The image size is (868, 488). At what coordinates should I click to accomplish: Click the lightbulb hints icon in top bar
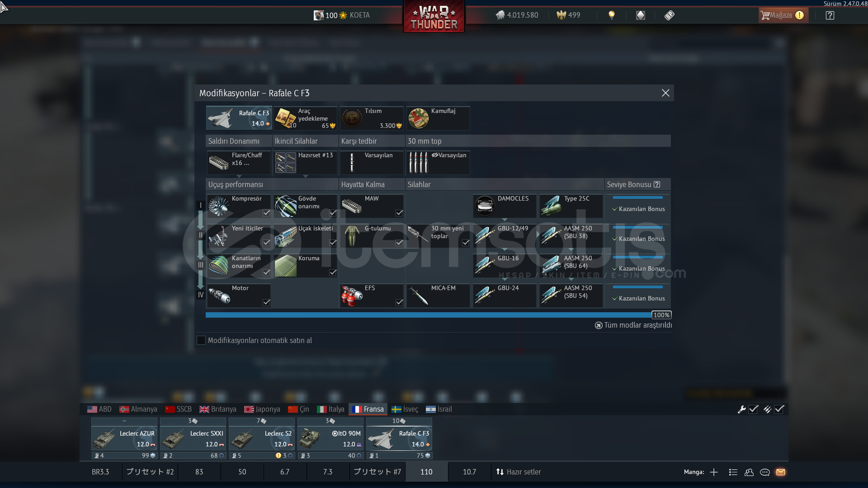(612, 15)
